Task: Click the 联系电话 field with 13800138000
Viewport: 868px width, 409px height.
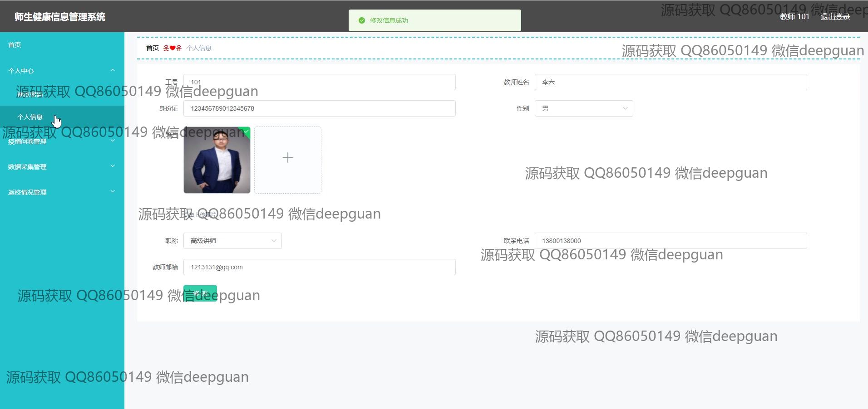Action: (671, 241)
